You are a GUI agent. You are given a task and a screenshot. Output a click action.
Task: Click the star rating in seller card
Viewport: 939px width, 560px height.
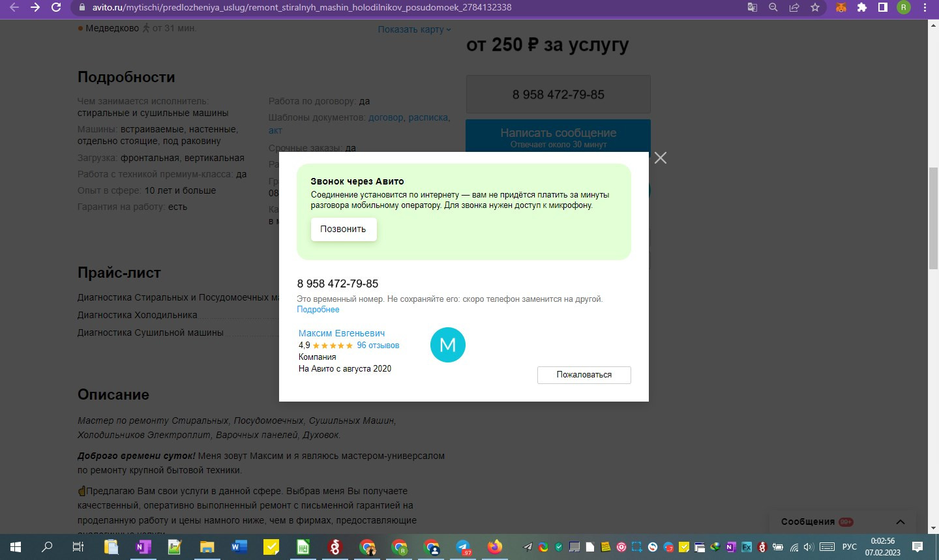pyautogui.click(x=333, y=346)
